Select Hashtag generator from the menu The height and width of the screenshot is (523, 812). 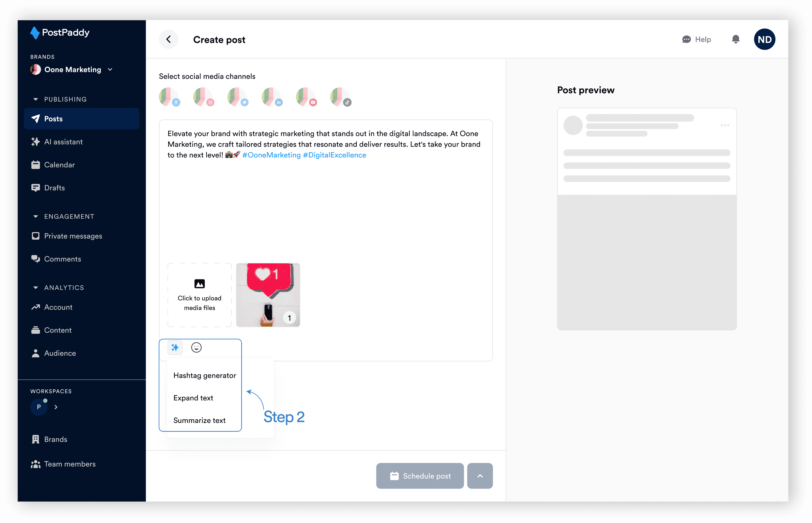click(205, 375)
